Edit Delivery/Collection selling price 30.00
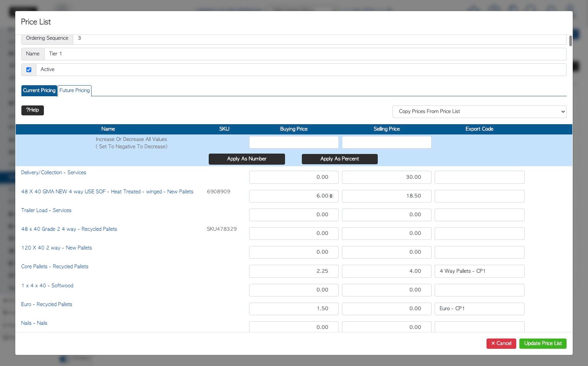 (x=387, y=177)
